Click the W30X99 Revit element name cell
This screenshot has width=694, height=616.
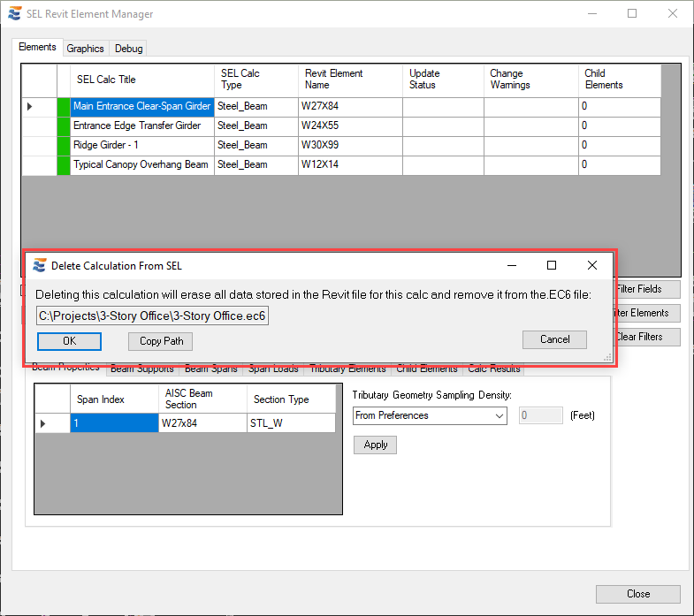click(x=350, y=146)
